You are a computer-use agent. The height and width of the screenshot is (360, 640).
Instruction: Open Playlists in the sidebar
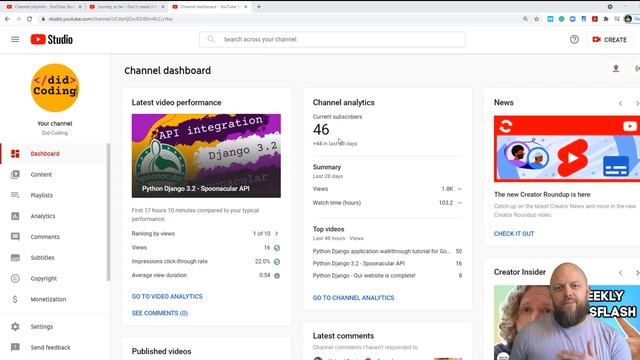click(54, 195)
